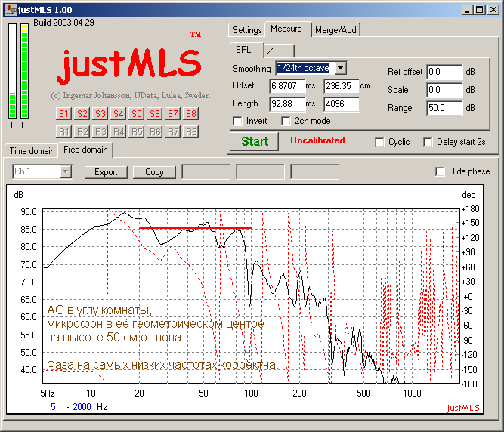The height and width of the screenshot is (432, 504).
Task: Click the S1 memory slot button
Action: click(x=63, y=114)
